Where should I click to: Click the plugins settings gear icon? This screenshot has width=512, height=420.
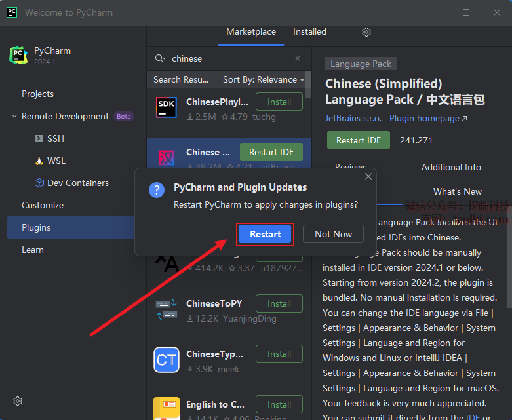click(x=366, y=32)
